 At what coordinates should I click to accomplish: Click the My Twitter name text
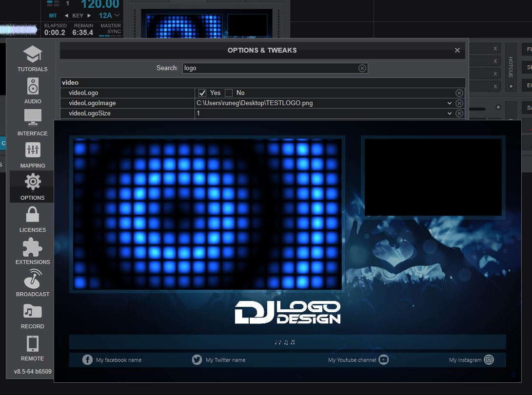point(225,360)
